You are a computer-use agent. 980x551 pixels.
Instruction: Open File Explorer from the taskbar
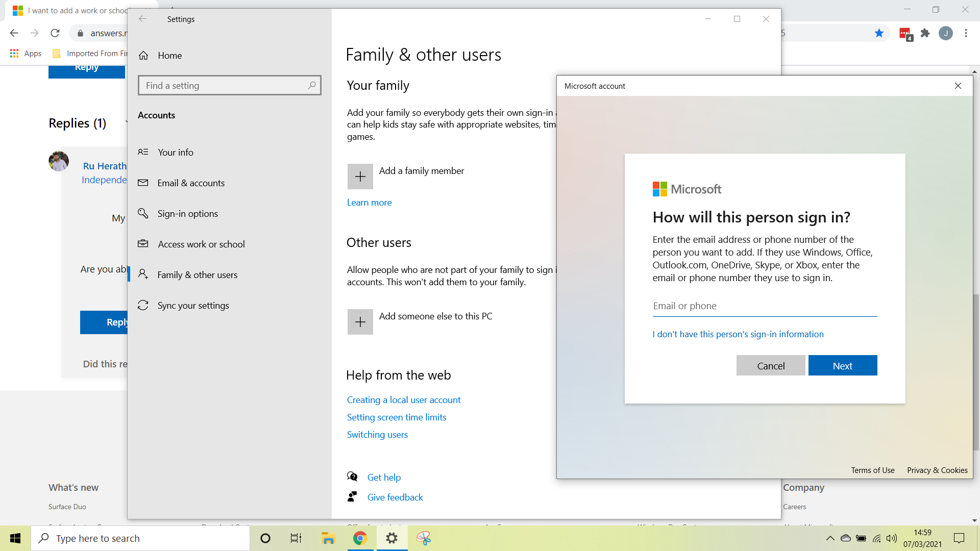(x=328, y=538)
